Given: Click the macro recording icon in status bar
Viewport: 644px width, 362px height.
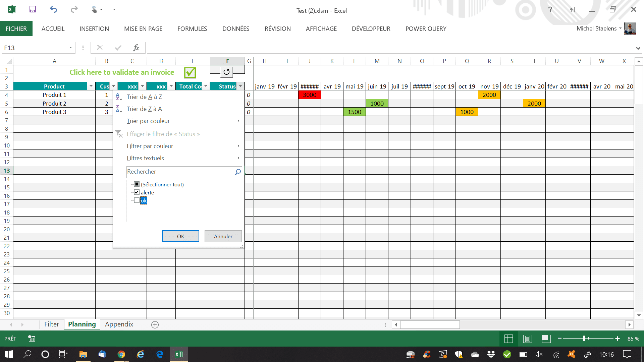Looking at the screenshot, I should (32, 339).
